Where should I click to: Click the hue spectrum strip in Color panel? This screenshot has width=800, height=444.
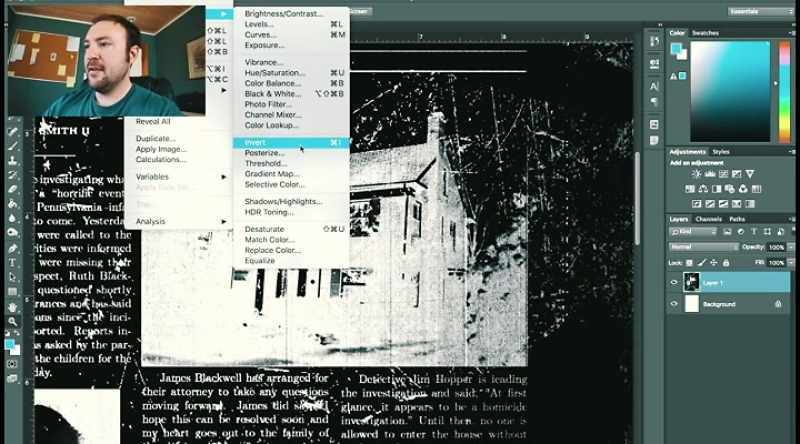[x=785, y=91]
